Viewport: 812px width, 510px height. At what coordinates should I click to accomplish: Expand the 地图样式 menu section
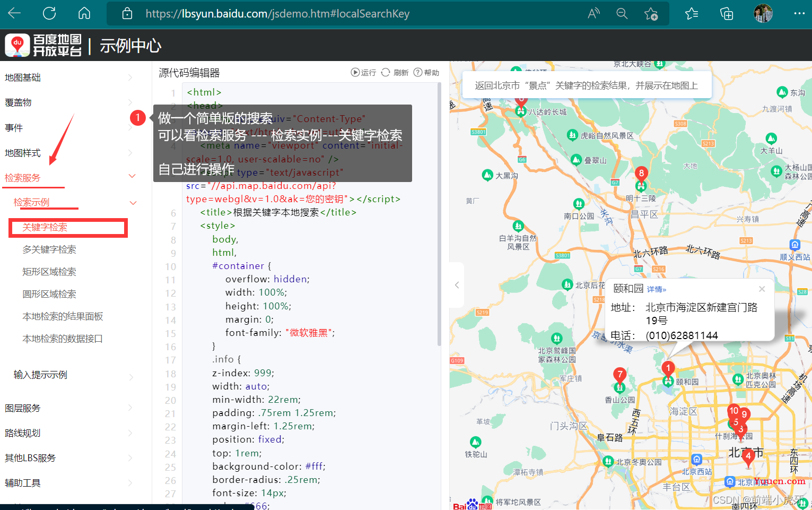tap(68, 153)
